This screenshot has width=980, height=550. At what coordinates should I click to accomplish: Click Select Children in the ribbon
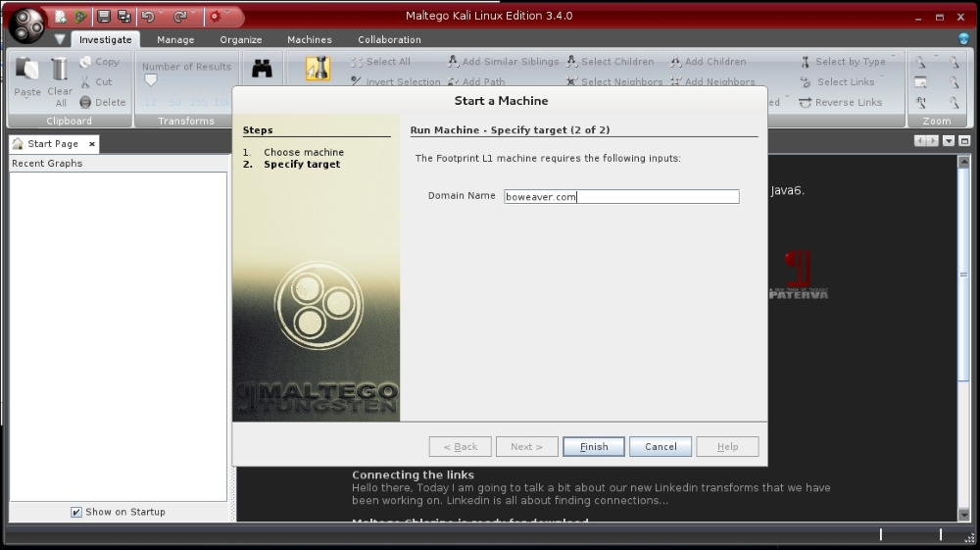point(610,62)
